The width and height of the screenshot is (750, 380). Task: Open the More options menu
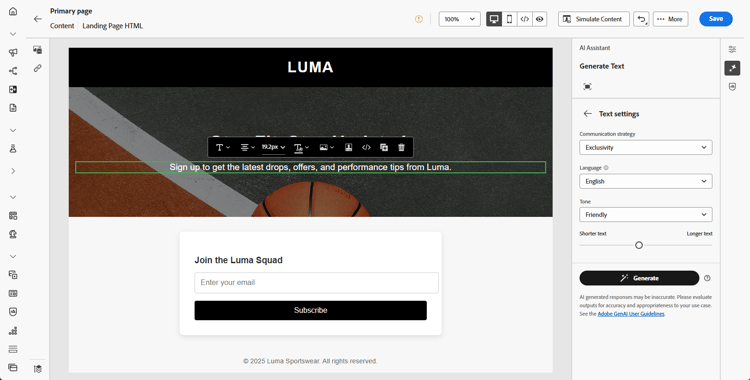(670, 19)
